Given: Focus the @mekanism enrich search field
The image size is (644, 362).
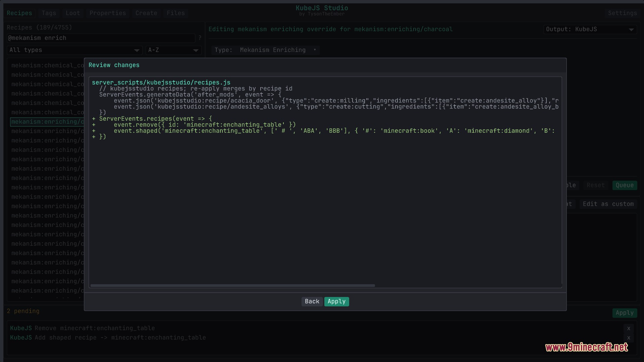Looking at the screenshot, I should [101, 38].
